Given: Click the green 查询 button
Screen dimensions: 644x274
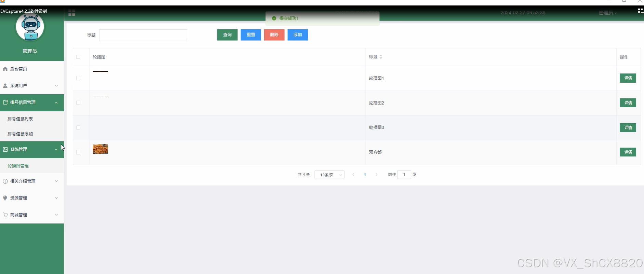Looking at the screenshot, I should (x=227, y=35).
